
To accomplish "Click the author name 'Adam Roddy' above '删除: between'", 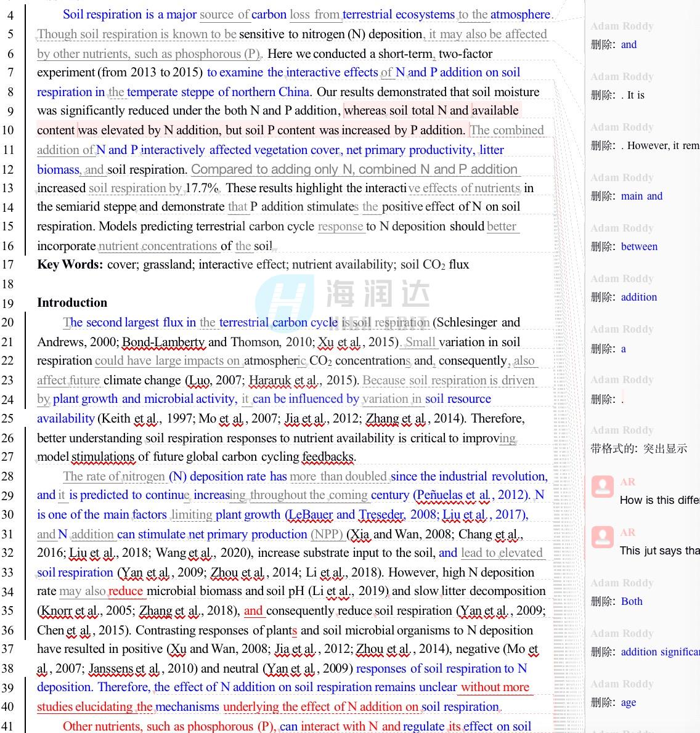I will click(622, 228).
